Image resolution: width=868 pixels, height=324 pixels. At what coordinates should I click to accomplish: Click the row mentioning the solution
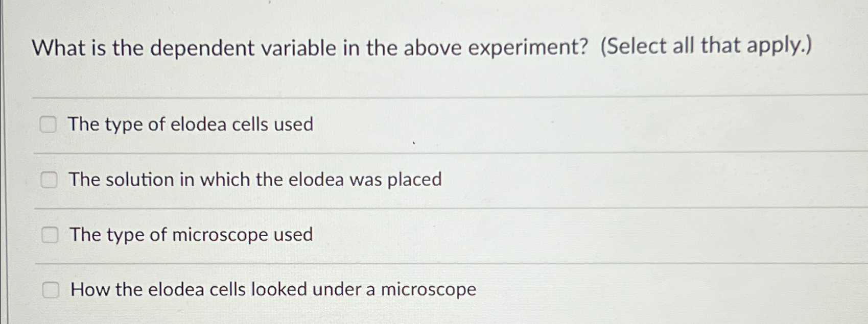255,180
